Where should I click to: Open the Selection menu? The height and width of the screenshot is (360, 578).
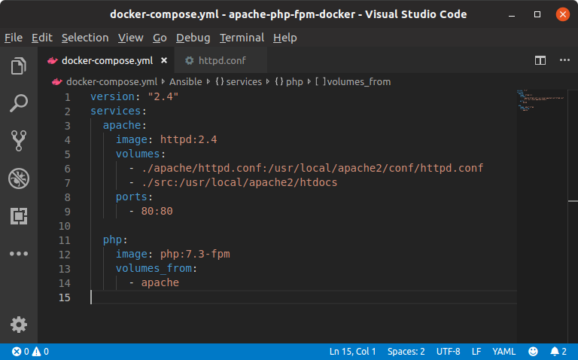tap(85, 38)
